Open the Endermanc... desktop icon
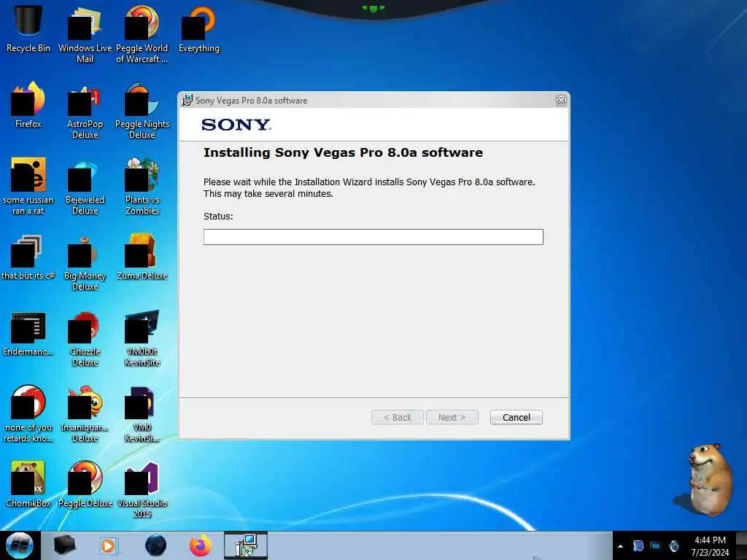The height and width of the screenshot is (560, 747). coord(28,333)
